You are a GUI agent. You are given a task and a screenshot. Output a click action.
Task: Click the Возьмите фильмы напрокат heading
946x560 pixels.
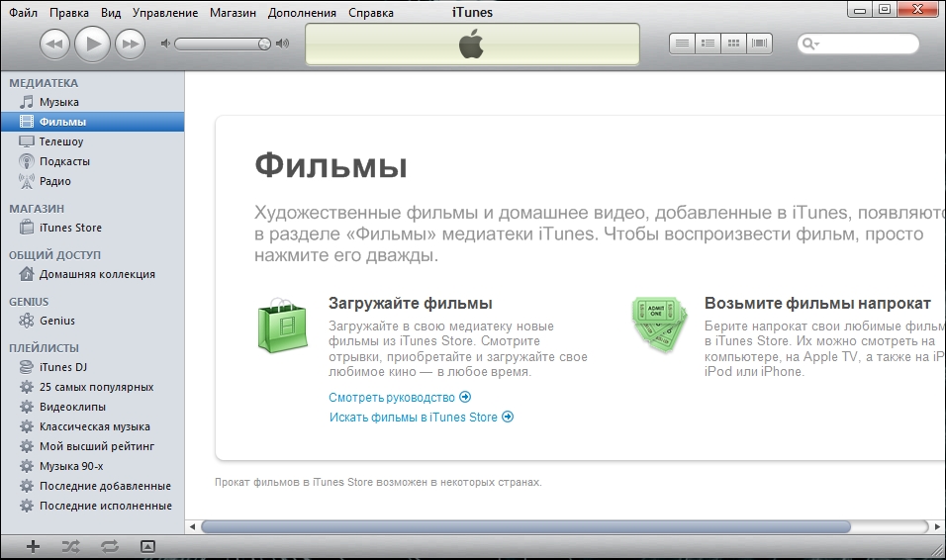[818, 303]
